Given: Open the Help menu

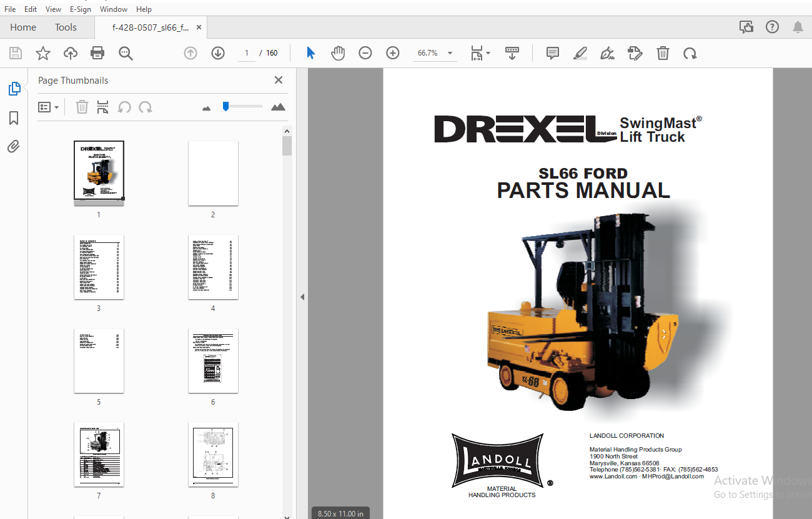Looking at the screenshot, I should [144, 9].
